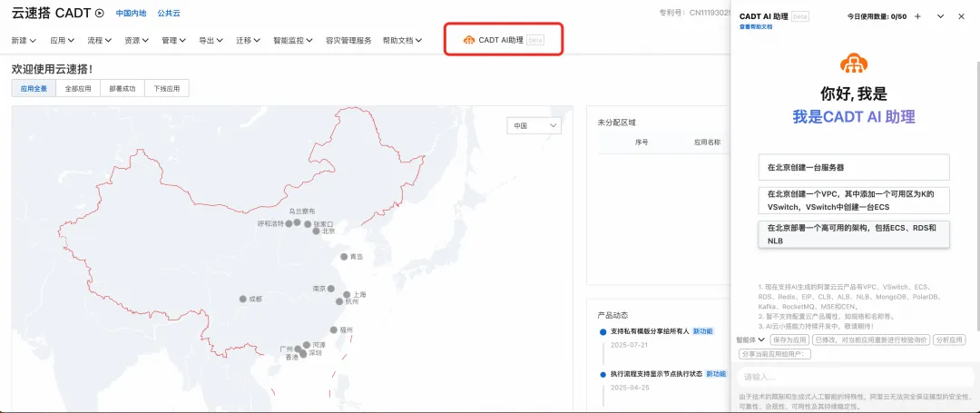Open the 管理 dropdown menu

coord(173,40)
